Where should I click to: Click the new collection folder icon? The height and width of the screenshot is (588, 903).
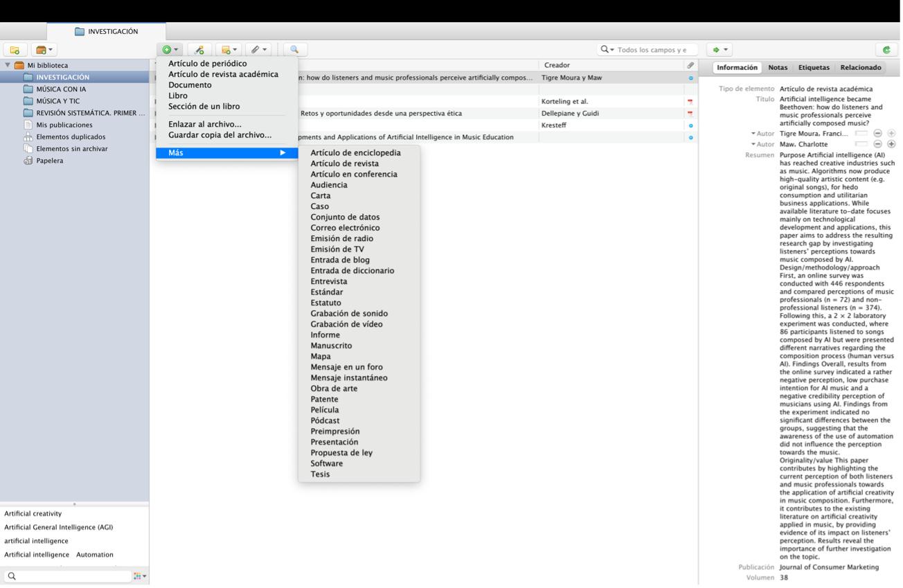point(15,50)
